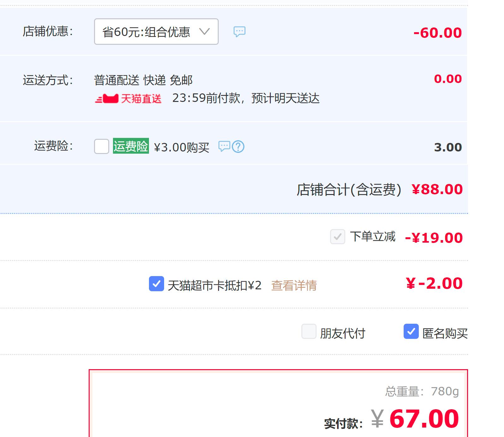Check the 朋友代付 option

[x=309, y=331]
